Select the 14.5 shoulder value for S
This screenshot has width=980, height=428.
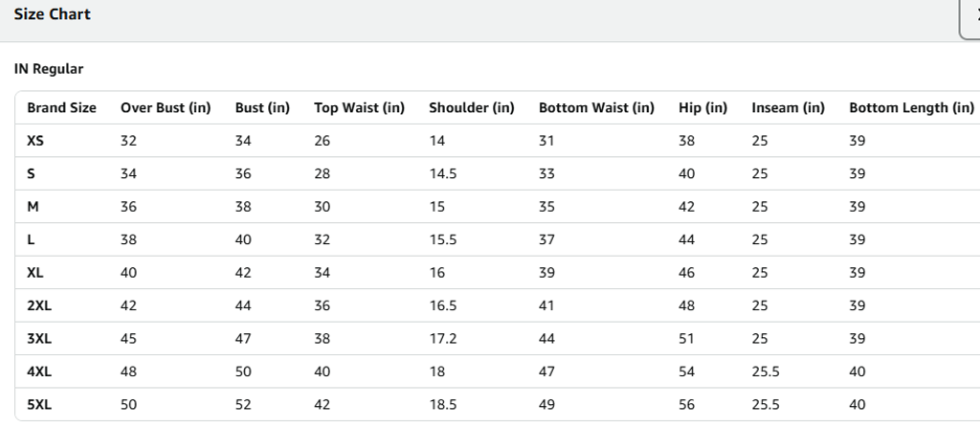[442, 173]
